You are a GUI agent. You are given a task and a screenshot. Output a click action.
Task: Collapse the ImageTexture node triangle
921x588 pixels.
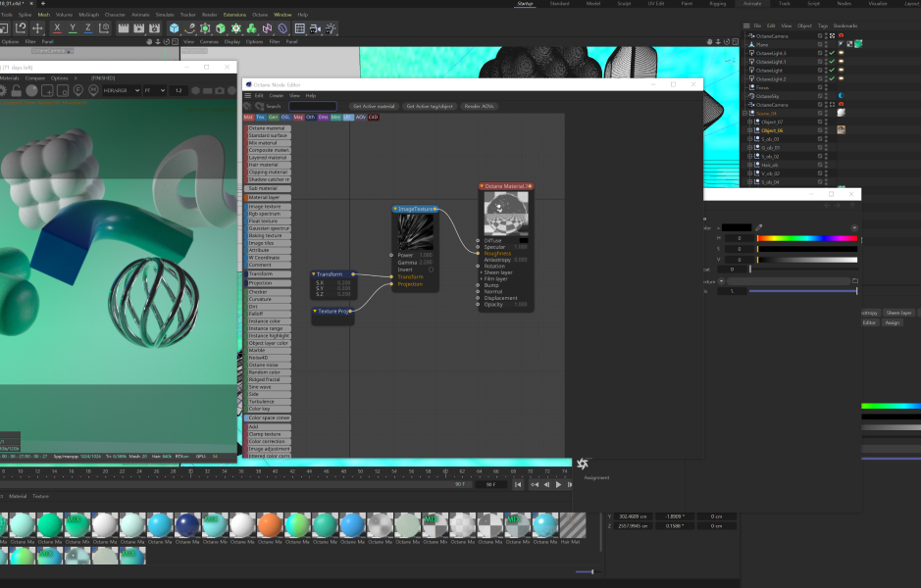pyautogui.click(x=395, y=209)
